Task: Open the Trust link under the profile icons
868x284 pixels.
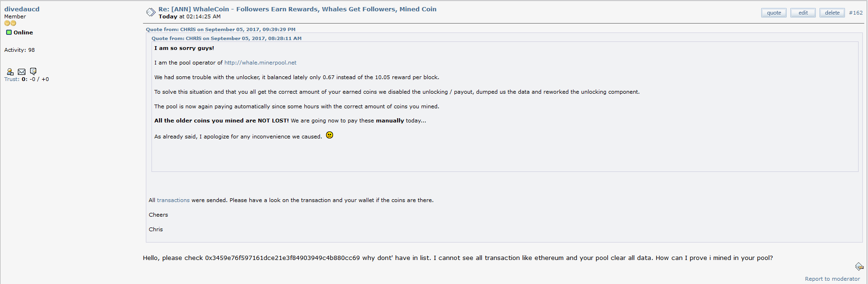Action: click(x=12, y=79)
